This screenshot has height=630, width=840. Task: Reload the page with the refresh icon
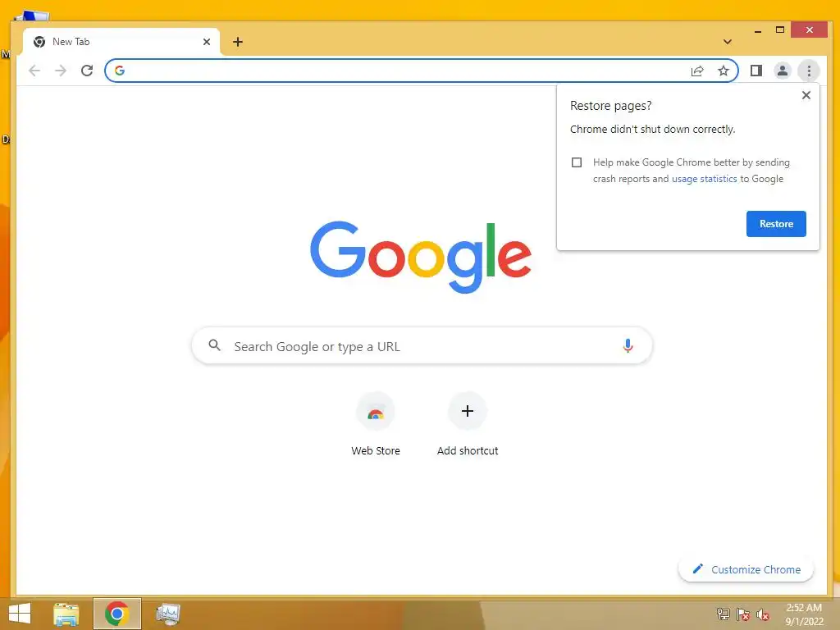click(x=87, y=71)
